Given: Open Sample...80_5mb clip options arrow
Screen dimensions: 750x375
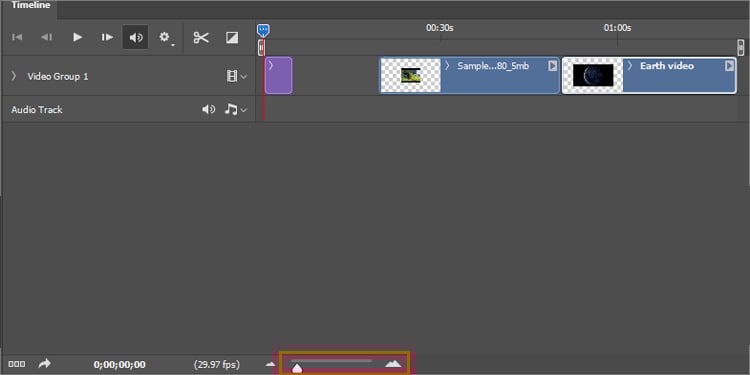Looking at the screenshot, I should pyautogui.click(x=552, y=66).
